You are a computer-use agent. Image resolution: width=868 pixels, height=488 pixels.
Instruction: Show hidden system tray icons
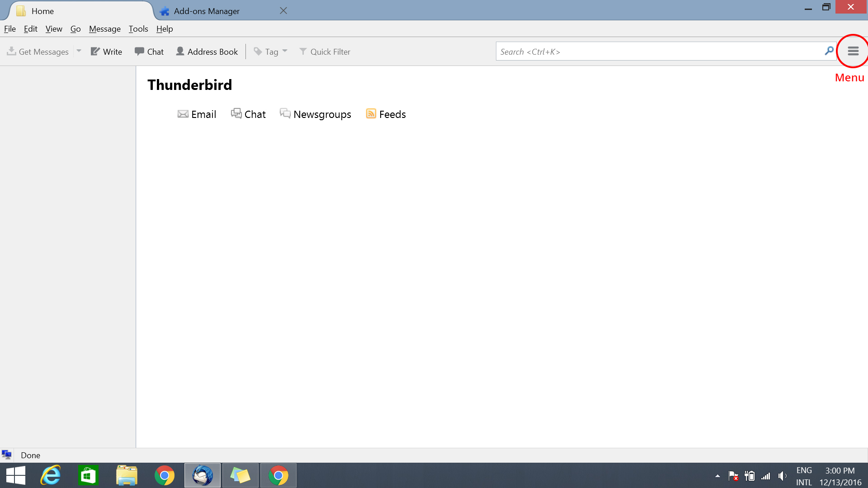(717, 476)
